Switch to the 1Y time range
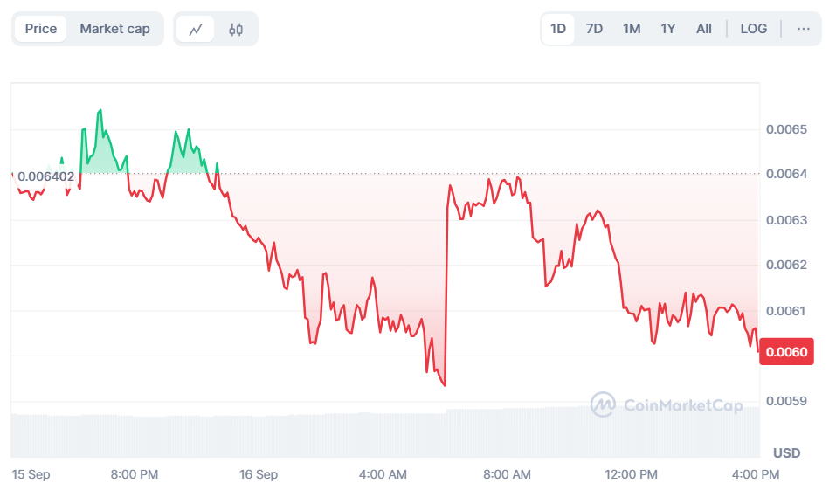Viewport: 836px width, 504px height. point(668,29)
